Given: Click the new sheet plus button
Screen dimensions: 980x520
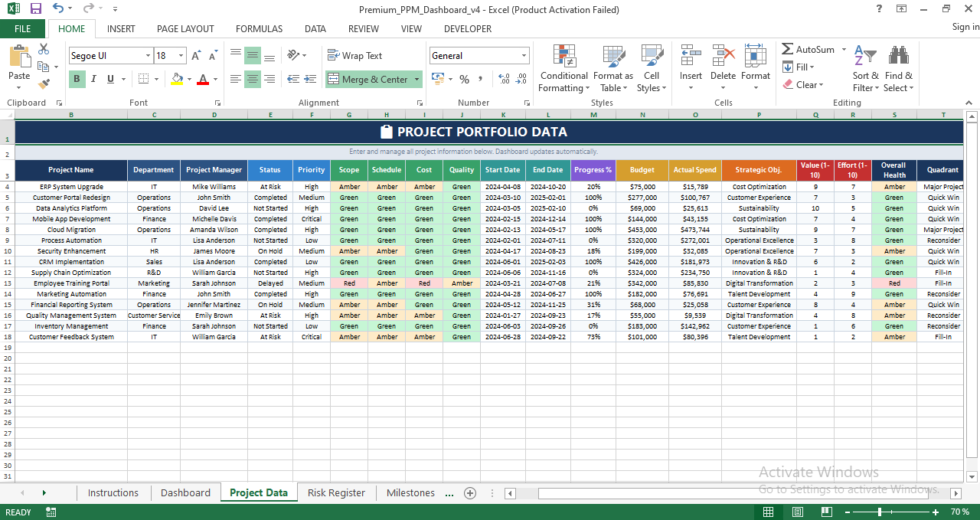Looking at the screenshot, I should click(x=469, y=493).
